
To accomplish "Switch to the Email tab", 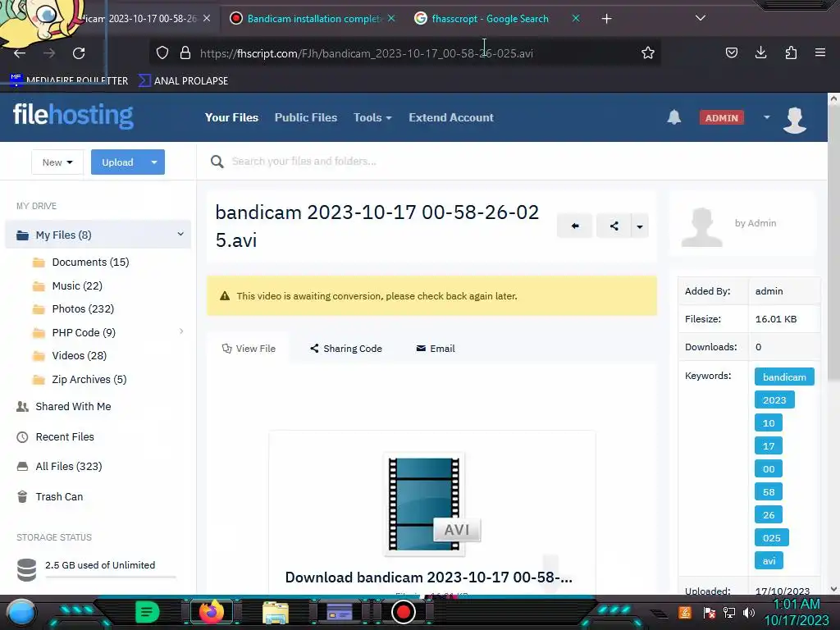I will point(436,348).
